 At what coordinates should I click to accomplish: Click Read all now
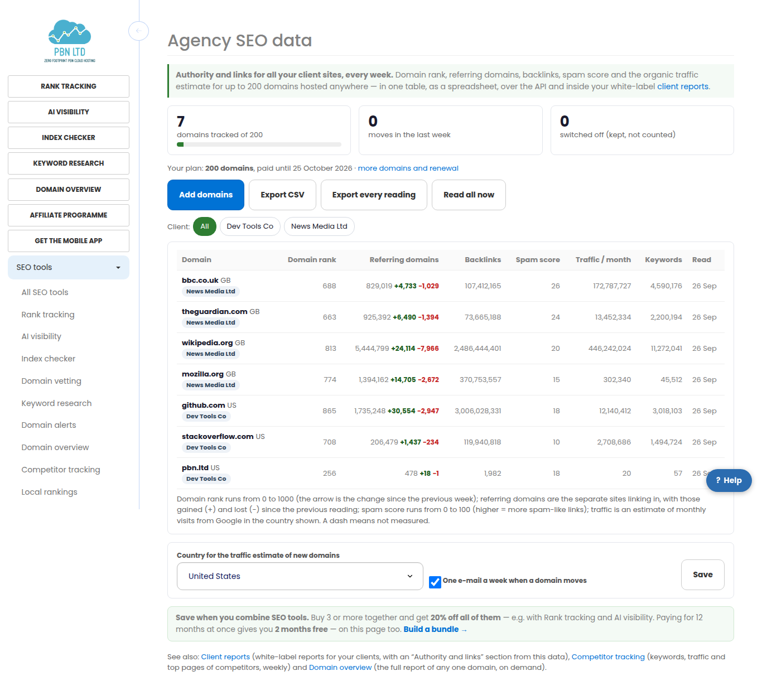tap(469, 195)
